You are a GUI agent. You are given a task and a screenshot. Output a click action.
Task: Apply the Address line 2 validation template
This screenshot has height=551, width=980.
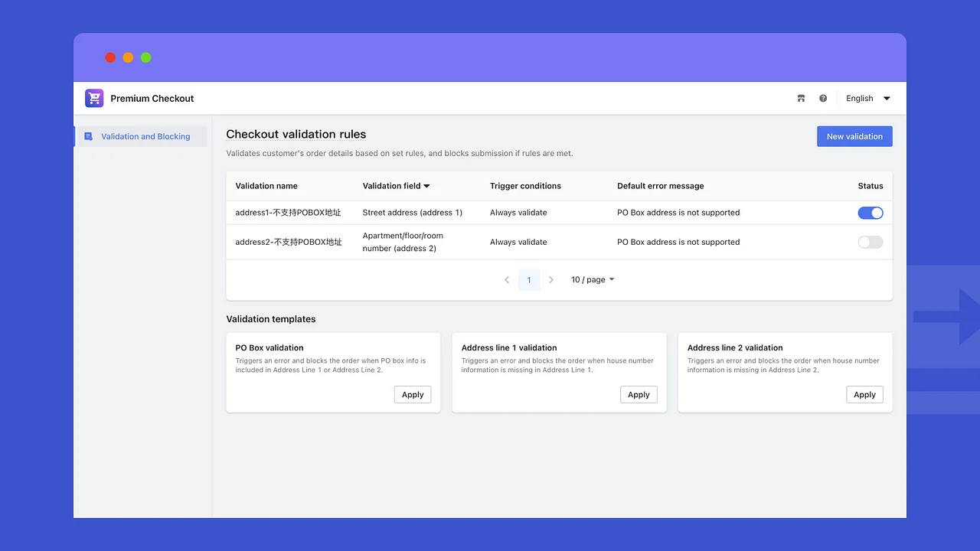coord(864,394)
